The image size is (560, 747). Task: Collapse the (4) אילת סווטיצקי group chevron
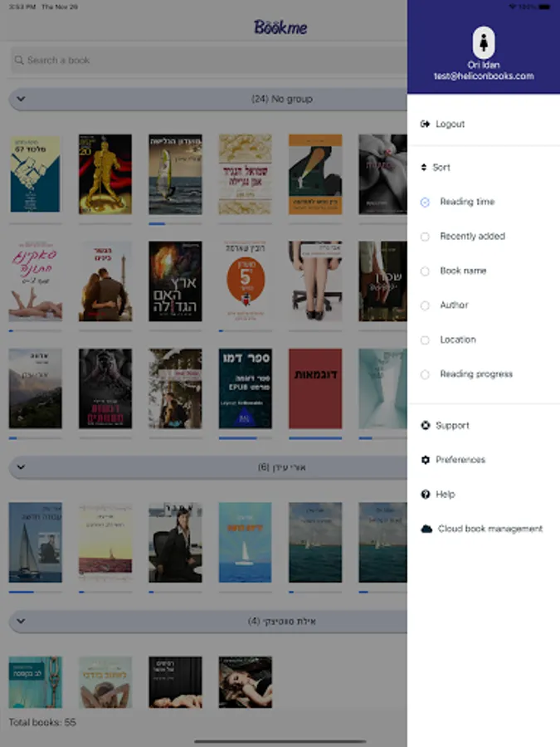tap(21, 621)
